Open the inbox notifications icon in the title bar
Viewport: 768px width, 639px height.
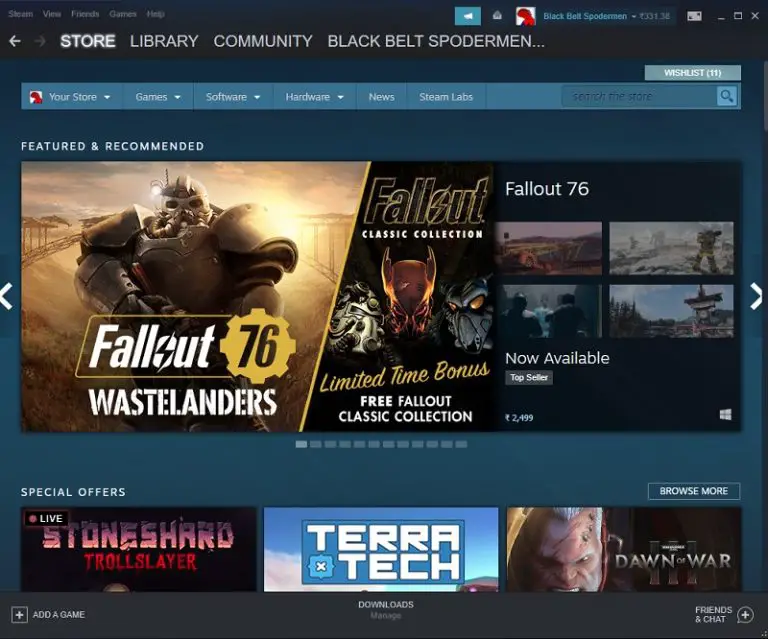click(x=497, y=16)
